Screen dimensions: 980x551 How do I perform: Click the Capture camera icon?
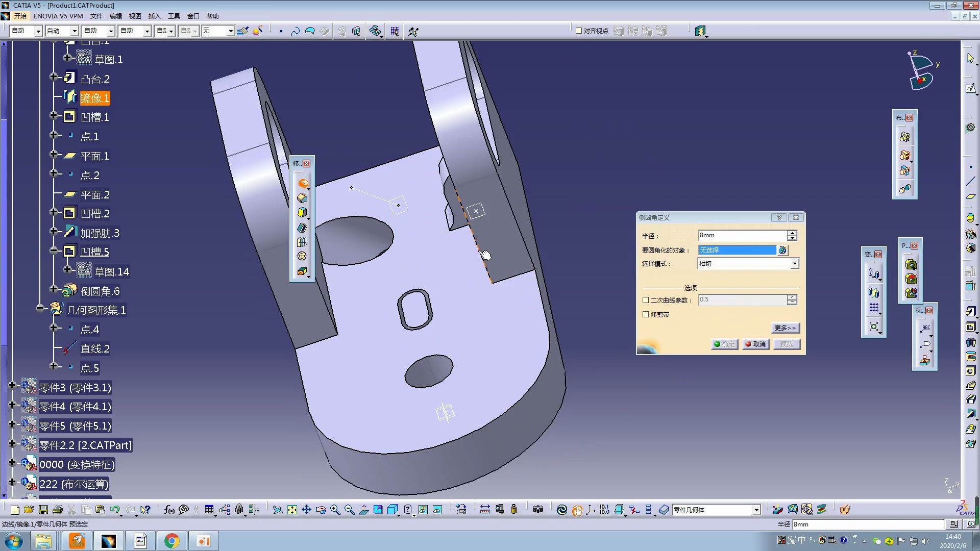537,510
